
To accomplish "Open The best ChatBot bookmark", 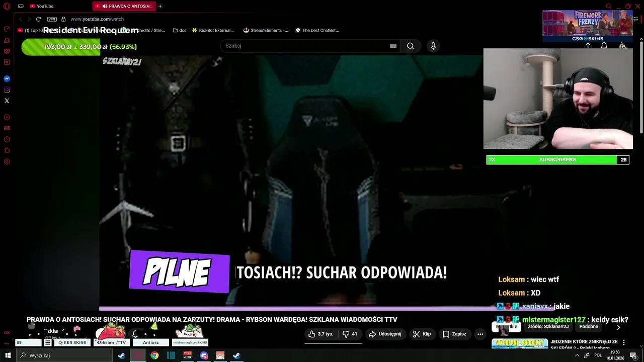I will tap(317, 30).
